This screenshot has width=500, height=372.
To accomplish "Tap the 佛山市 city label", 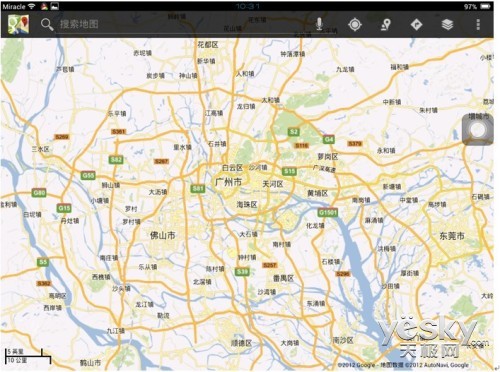I will point(162,235).
